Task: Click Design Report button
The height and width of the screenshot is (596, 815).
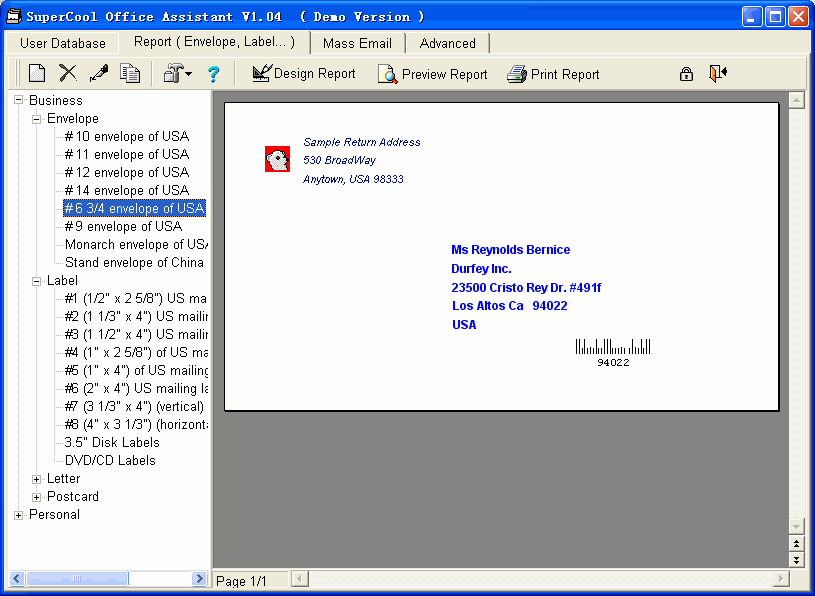Action: 304,73
